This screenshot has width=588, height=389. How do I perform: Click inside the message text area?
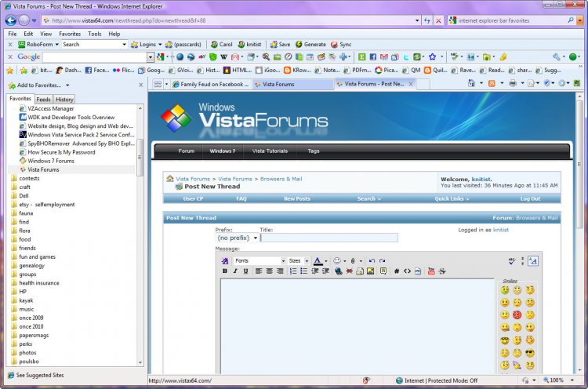coord(358,326)
